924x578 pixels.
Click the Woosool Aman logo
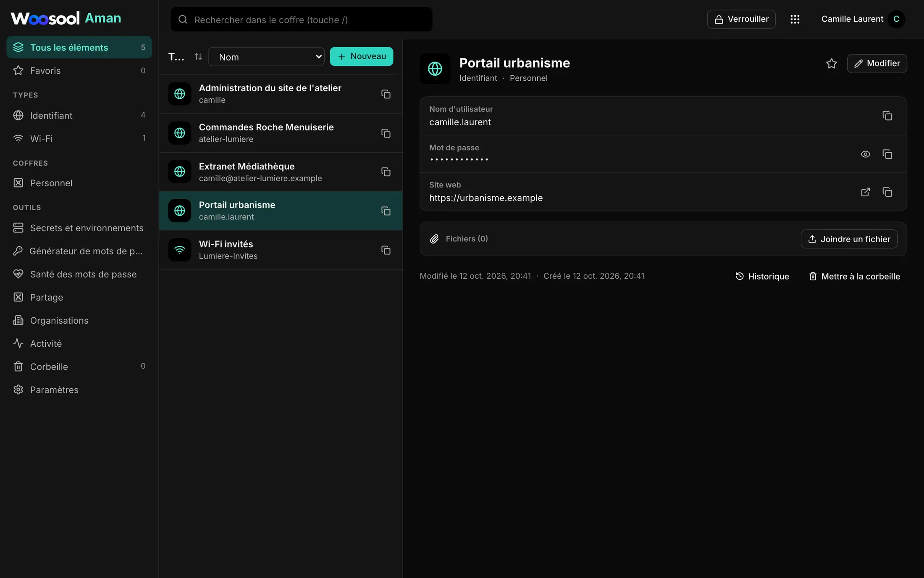(x=66, y=18)
